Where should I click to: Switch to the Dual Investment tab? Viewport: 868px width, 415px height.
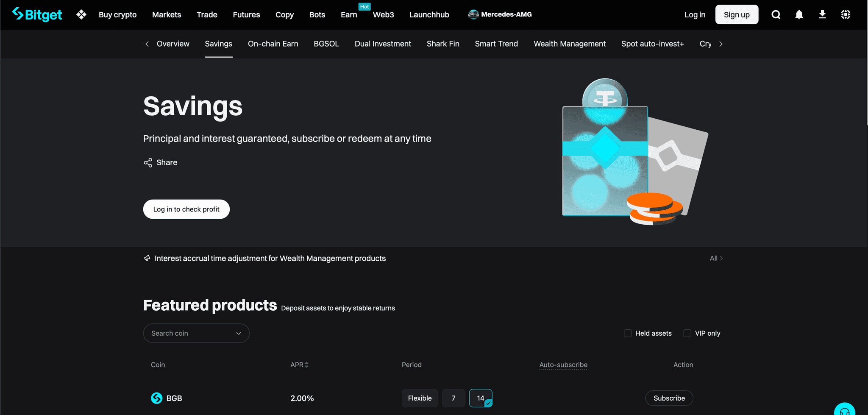pos(383,44)
